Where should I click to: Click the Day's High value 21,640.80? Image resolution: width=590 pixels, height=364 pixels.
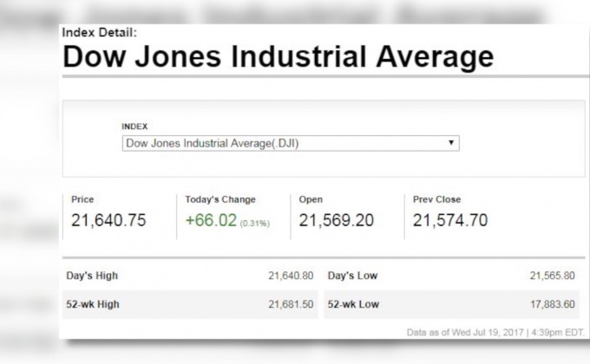click(x=291, y=276)
